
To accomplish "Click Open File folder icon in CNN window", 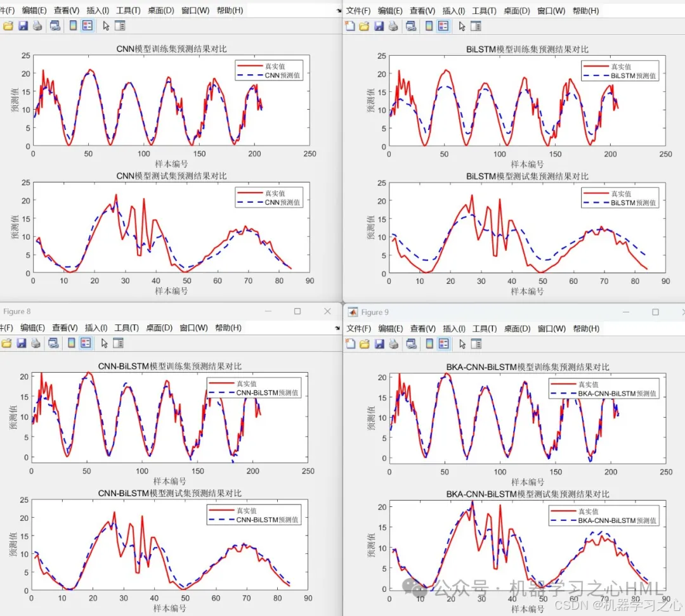I will pyautogui.click(x=8, y=26).
